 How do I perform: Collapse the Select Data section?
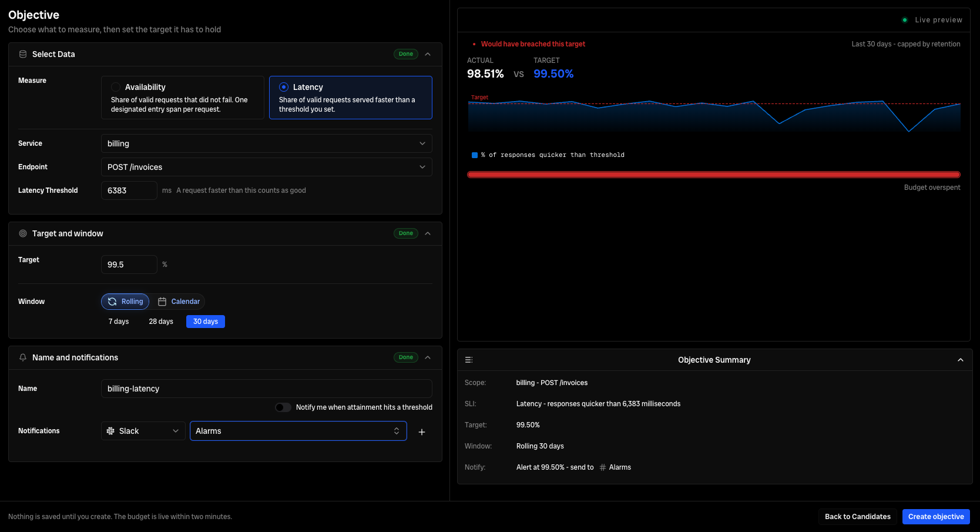428,54
